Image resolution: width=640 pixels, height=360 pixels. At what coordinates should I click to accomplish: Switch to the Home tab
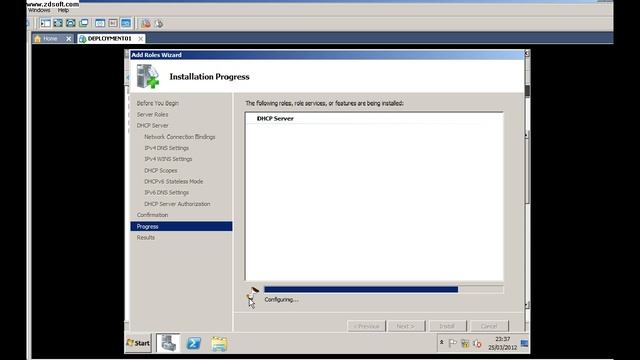[x=53, y=39]
